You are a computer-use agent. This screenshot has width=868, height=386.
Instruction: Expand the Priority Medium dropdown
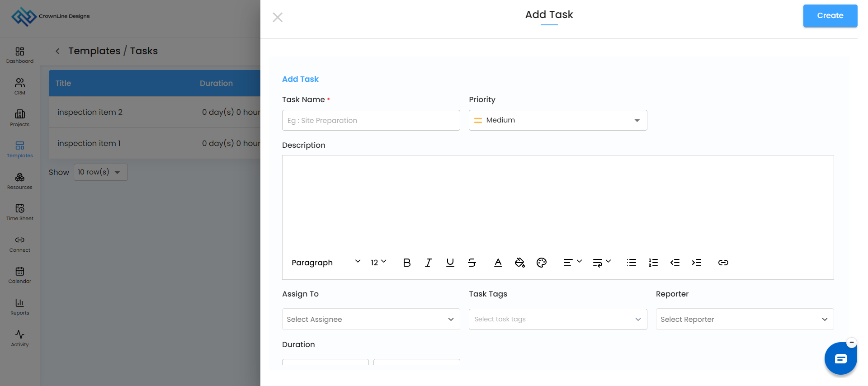click(x=558, y=120)
